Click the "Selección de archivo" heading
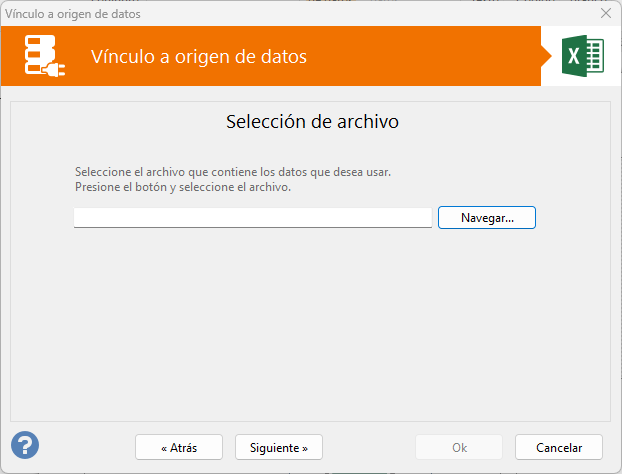Viewport: 622px width, 474px height. 312,122
